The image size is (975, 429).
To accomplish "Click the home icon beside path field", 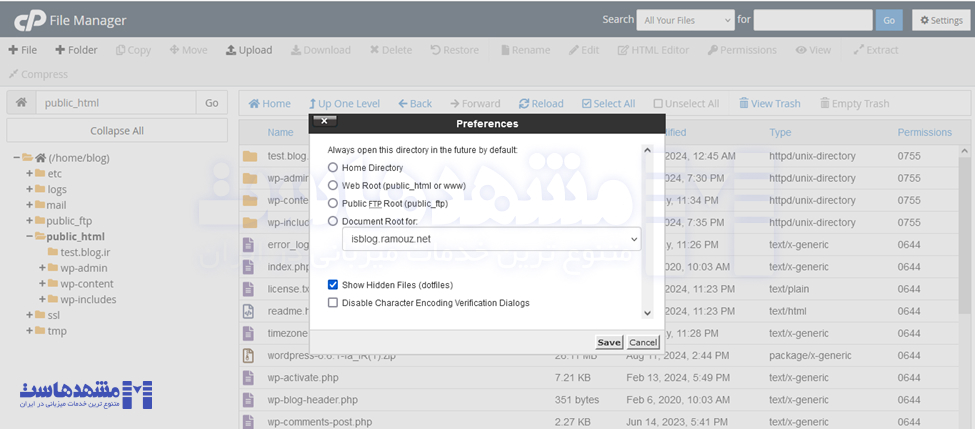I will pos(21,103).
